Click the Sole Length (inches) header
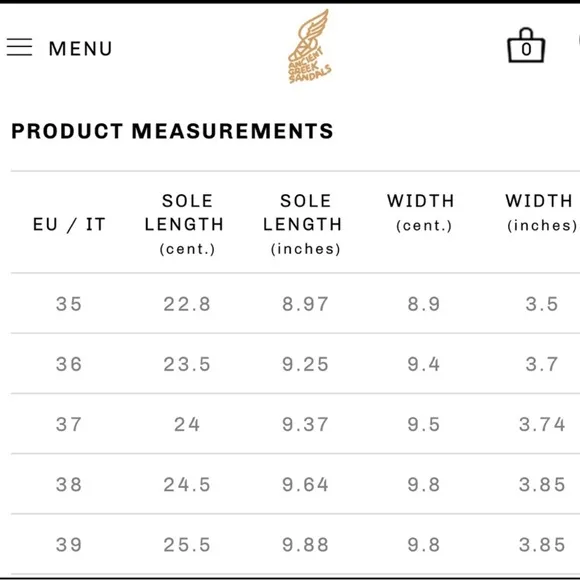 [x=303, y=224]
